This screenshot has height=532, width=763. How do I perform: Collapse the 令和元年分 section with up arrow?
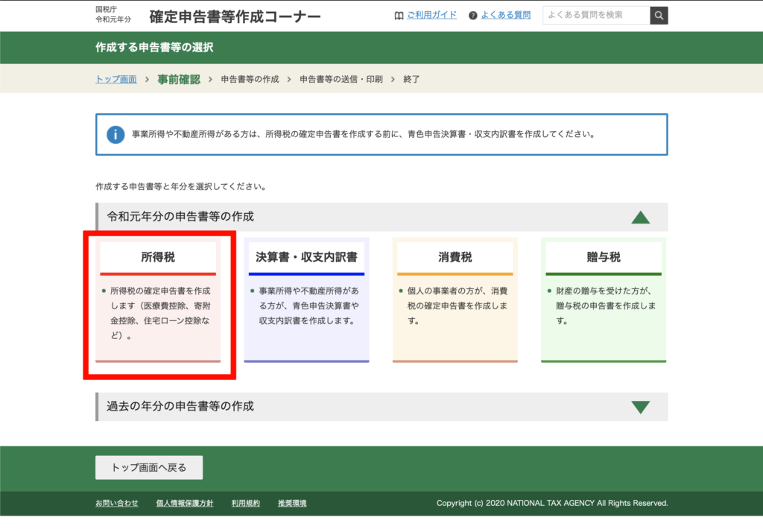pyautogui.click(x=640, y=218)
